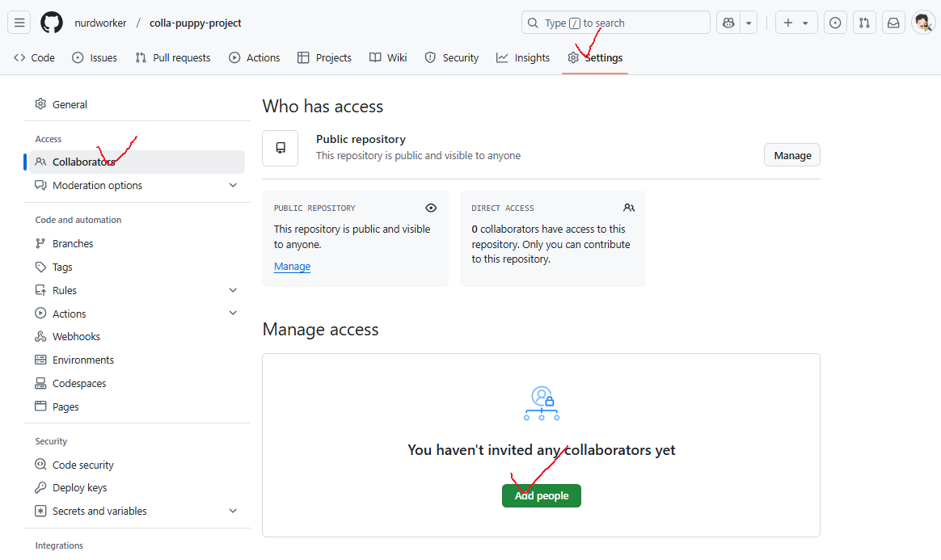
Task: Click the Codespaces icon in sidebar
Action: (40, 382)
